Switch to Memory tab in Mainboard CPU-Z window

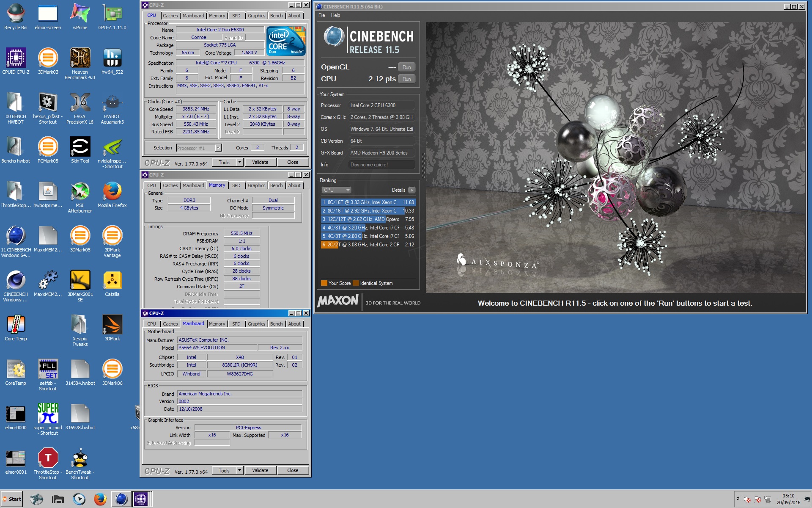(x=217, y=324)
